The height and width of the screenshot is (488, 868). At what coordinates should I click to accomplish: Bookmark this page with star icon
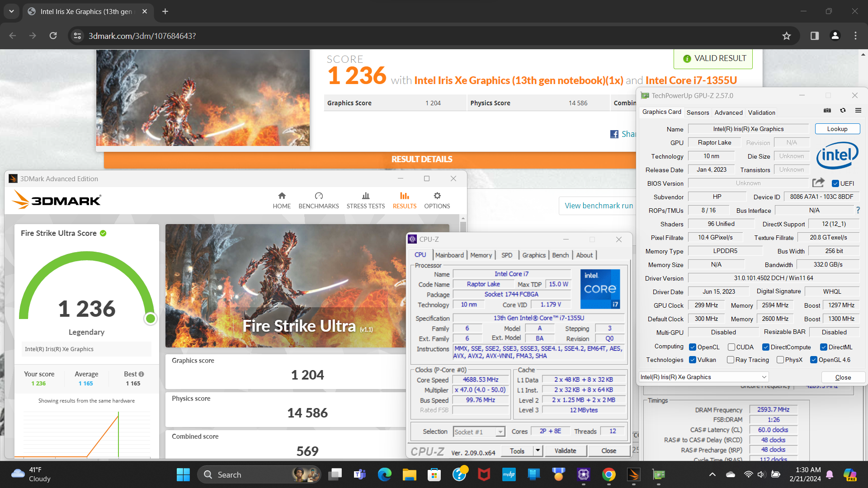787,36
